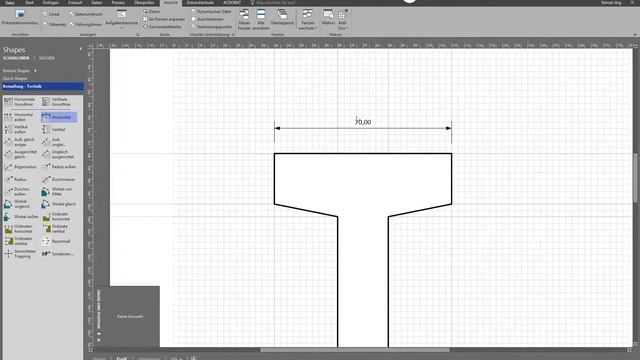Screen dimensions: 640x360
Task: Click An Fenster anpassen
Action: [x=164, y=19]
